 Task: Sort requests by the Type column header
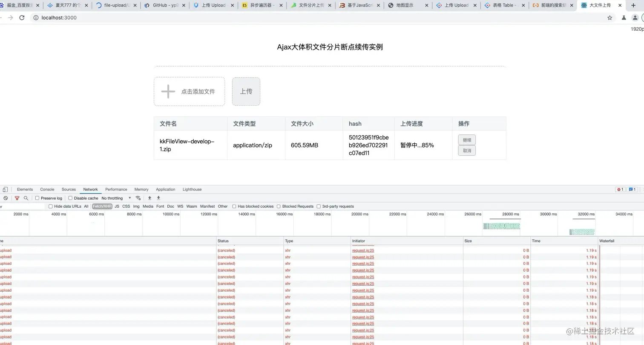[x=317, y=241]
